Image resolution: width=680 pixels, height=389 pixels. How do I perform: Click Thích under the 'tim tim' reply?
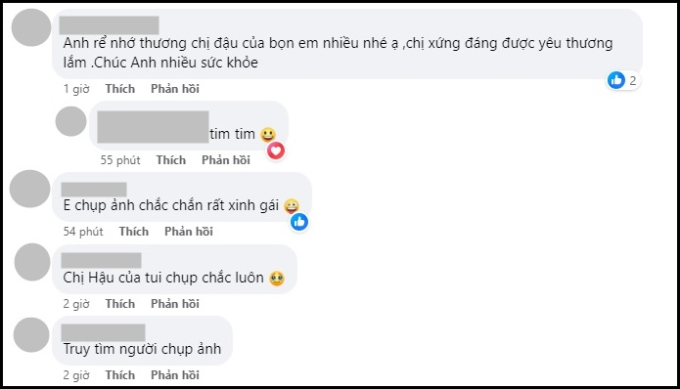coord(171,160)
